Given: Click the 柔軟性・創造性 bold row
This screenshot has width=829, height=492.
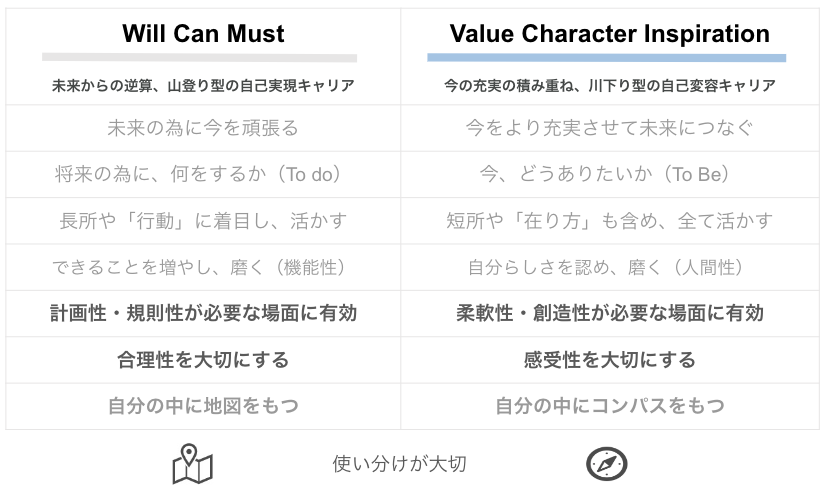Looking at the screenshot, I should 609,313.
